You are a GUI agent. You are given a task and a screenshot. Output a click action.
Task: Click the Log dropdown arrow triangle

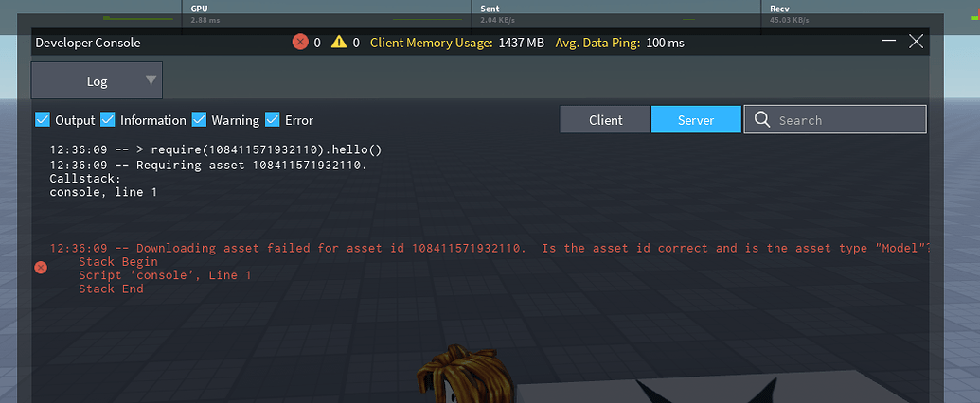click(x=151, y=80)
